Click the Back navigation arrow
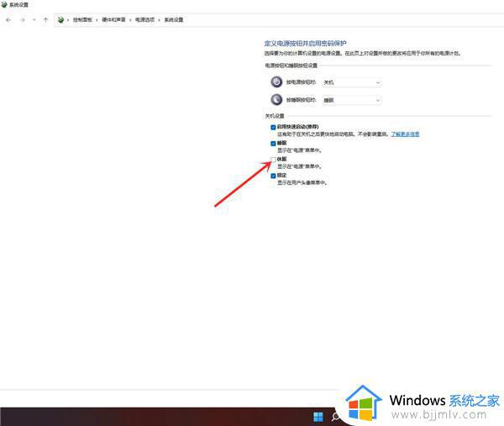 [x=8, y=18]
